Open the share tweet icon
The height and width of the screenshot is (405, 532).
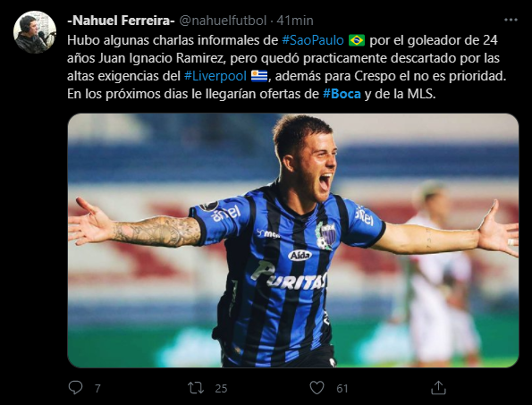(438, 388)
